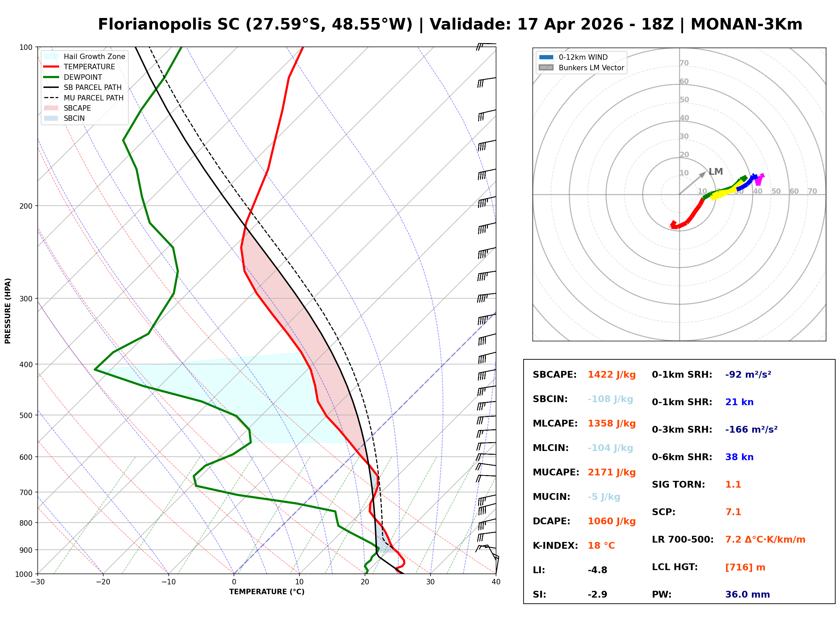The height and width of the screenshot is (621, 840).
Task: Click the PRESSURE (HPA) axis label
Action: click(8, 311)
